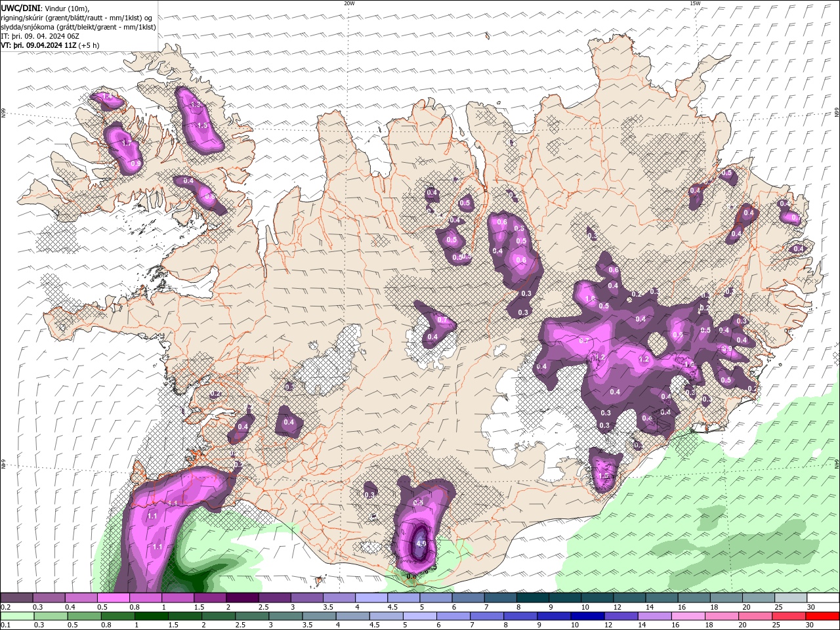The width and height of the screenshot is (840, 630).
Task: Select the 25 swatch in the lower rain scale
Action: click(x=789, y=616)
